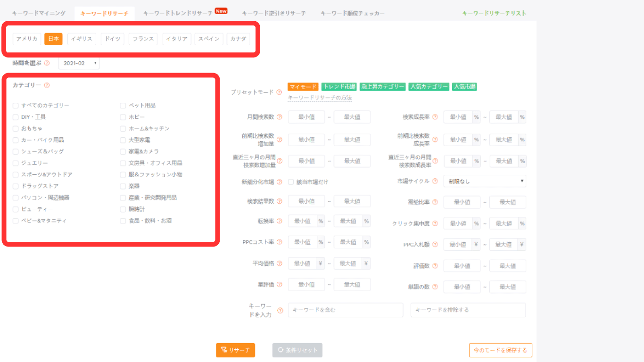Check the 腕時計 category
644x362 pixels.
[x=123, y=209]
